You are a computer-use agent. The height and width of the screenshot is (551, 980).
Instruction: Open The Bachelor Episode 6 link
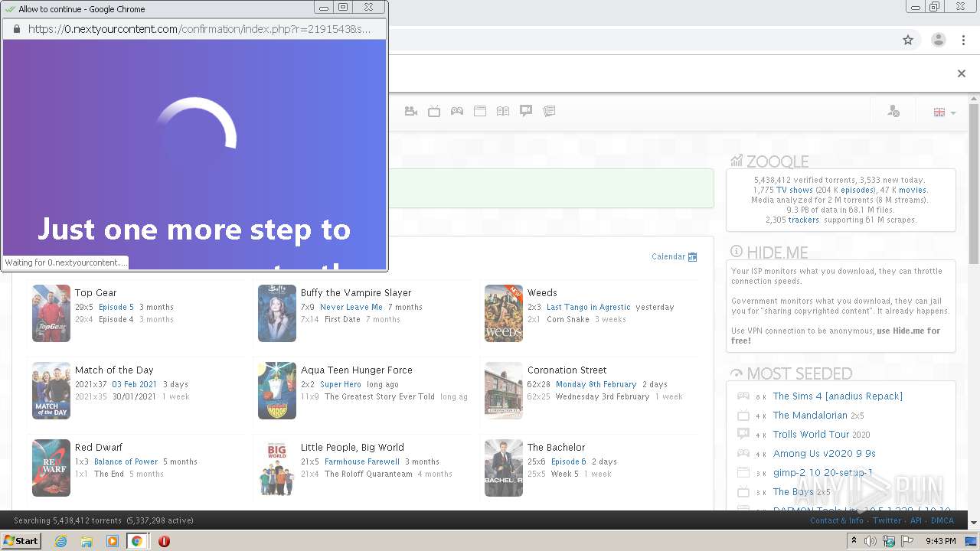tap(569, 462)
